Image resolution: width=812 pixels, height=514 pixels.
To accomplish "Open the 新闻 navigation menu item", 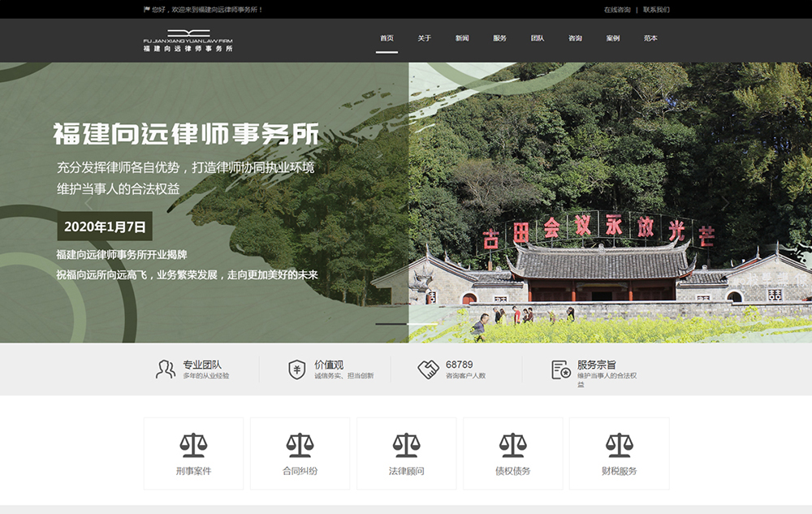I will (462, 38).
